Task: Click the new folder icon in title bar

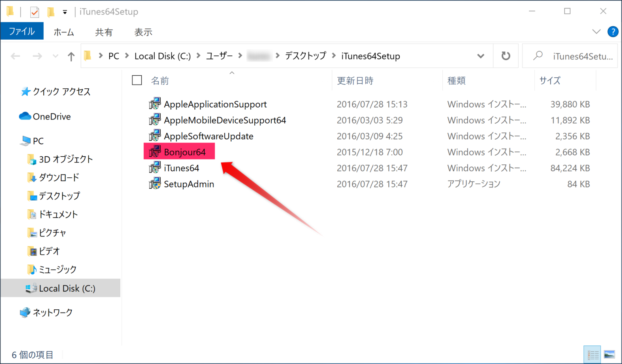Action: click(x=51, y=12)
